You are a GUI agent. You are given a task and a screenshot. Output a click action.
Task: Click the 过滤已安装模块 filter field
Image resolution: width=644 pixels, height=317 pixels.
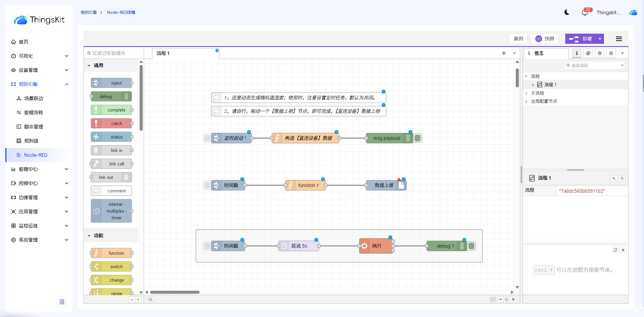[x=114, y=53]
